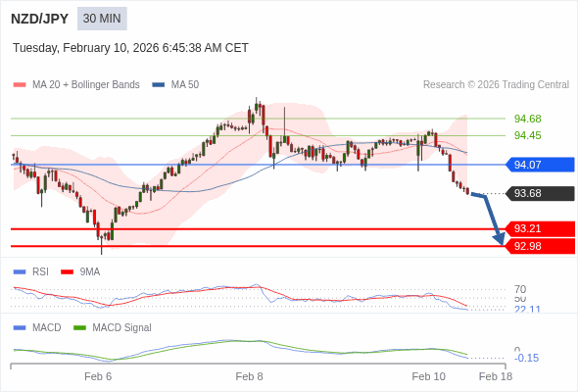Click the Feb 8 date axis label

pyautogui.click(x=249, y=376)
